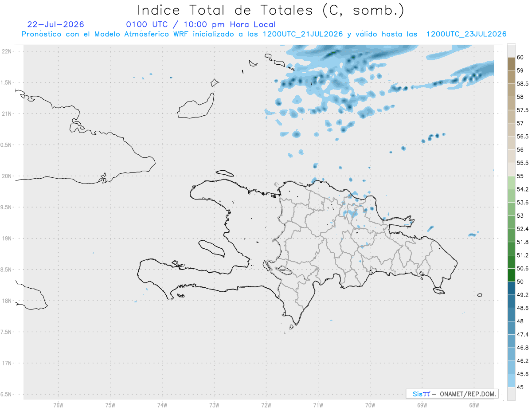This screenshot has height=411, width=532.
Task: Click the colorbar label "56"
Action: 520,150
